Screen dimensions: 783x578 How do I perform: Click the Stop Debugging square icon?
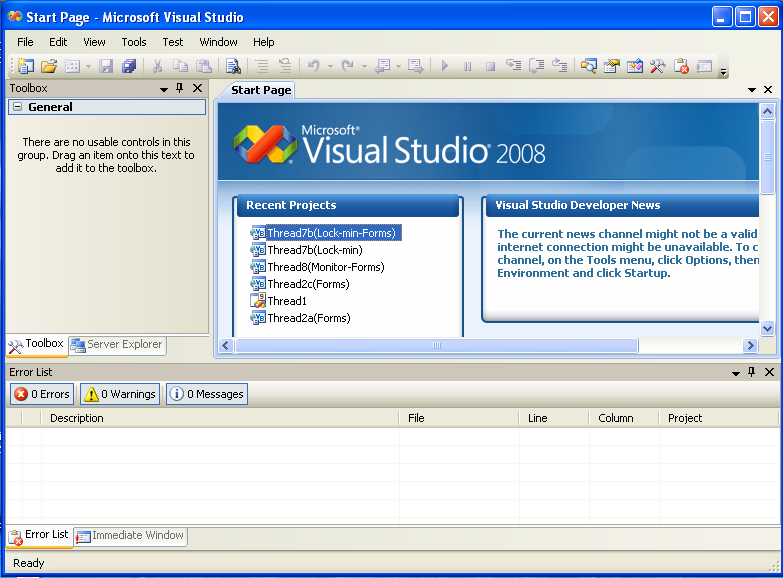point(490,66)
